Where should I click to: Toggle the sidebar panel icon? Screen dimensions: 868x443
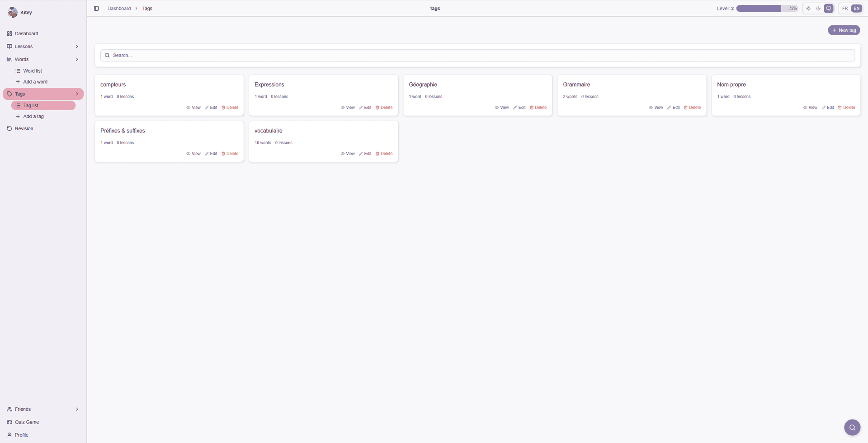point(96,9)
